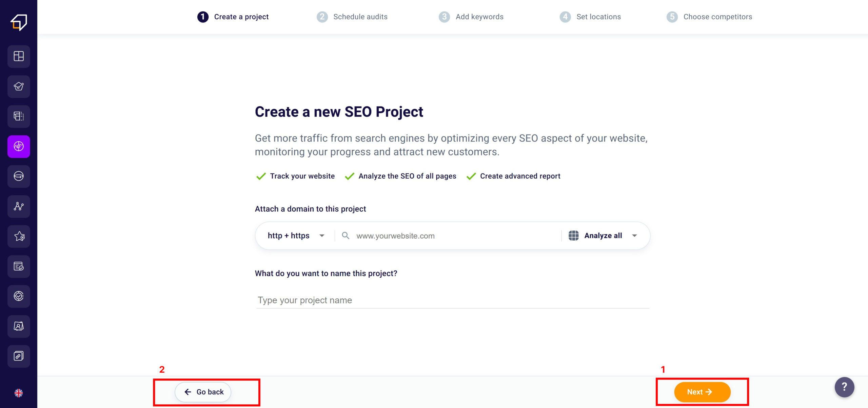Click the UK flag language icon
This screenshot has height=408, width=868.
tap(19, 393)
